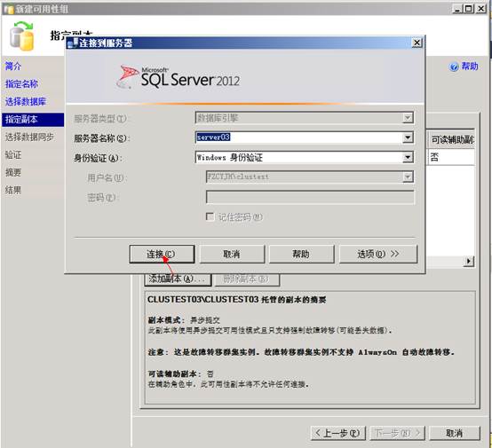This screenshot has width=492, height=448.
Task: Click the availability group wizard database icon
Action: coord(21,36)
